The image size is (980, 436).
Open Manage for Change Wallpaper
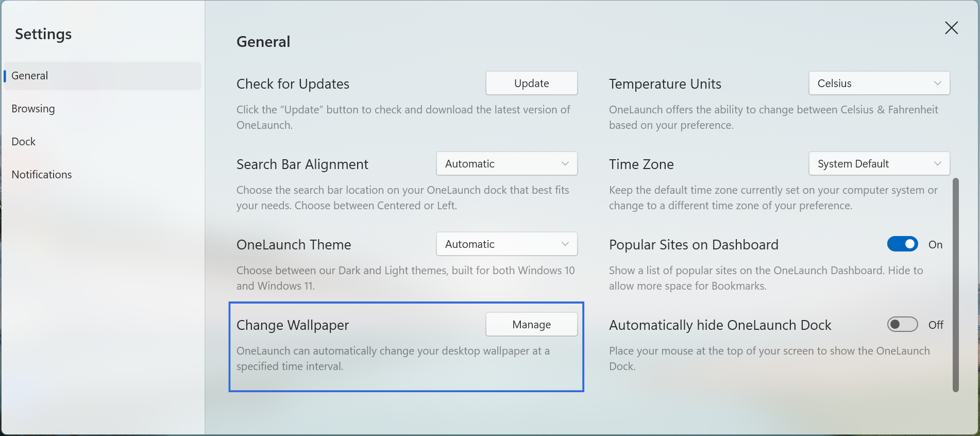(x=531, y=324)
